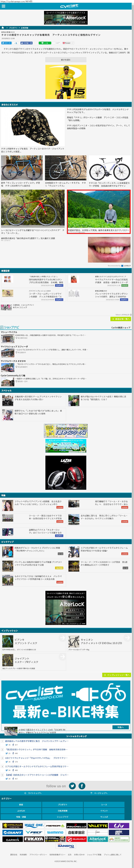The width and height of the screenshot is (134, 868).
Task: Select the サンスポ category
Action: point(104,817)
